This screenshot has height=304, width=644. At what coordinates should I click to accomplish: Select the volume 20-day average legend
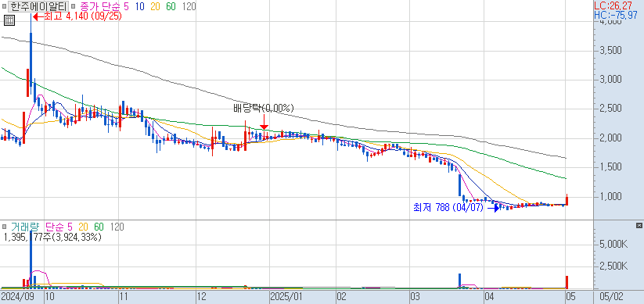click(83, 227)
